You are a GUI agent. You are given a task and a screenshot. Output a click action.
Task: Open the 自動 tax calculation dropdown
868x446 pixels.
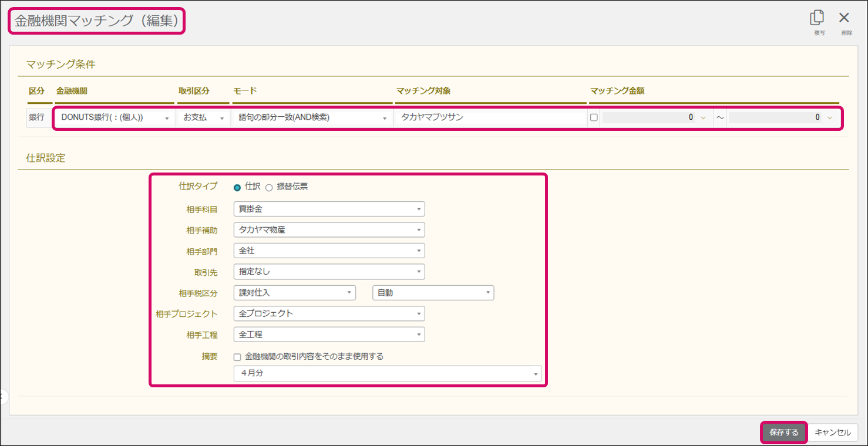pos(433,293)
